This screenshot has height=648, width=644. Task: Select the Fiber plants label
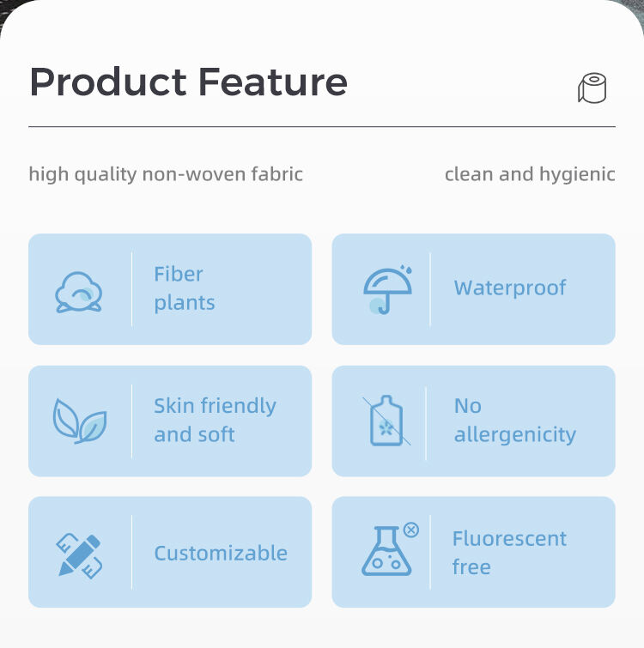click(185, 288)
